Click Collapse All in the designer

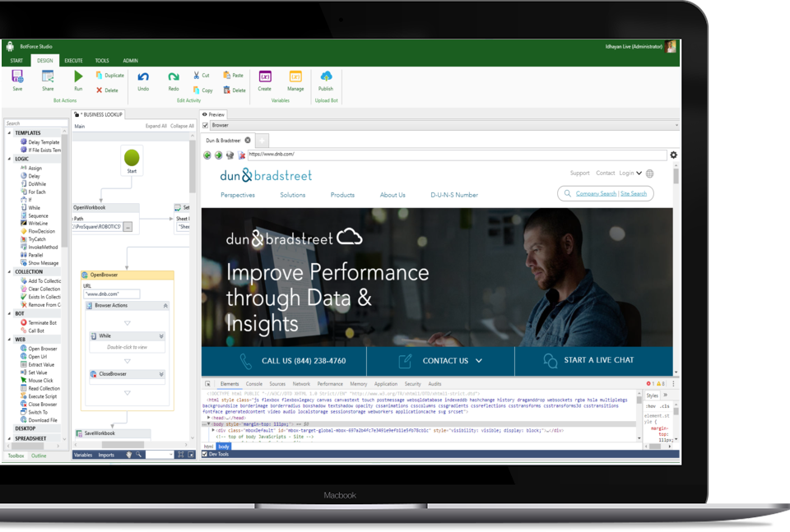tap(182, 126)
